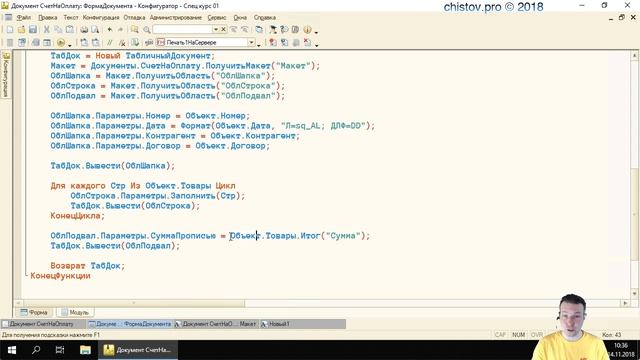This screenshot has height=360, width=640.
Task: Click the Cut scissors icon
Action: (x=47, y=30)
